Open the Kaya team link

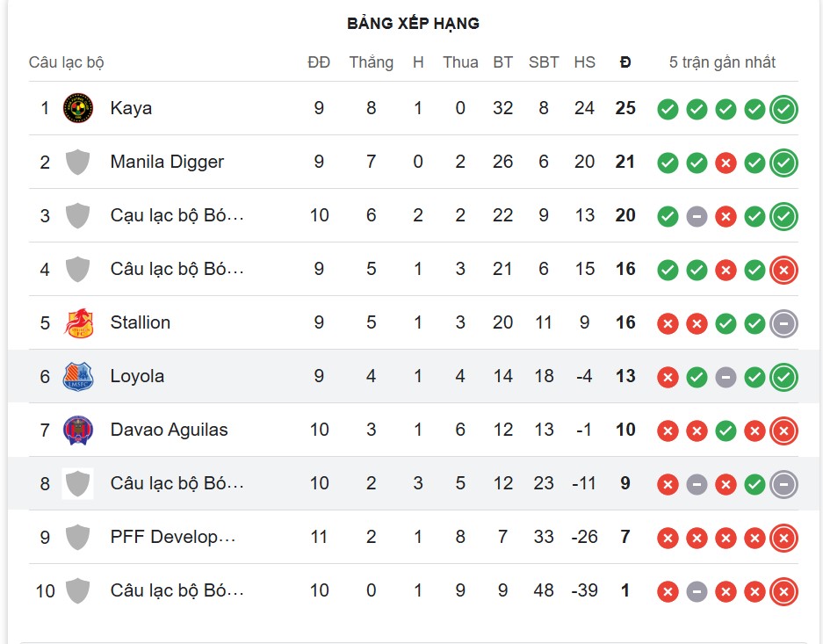(131, 108)
